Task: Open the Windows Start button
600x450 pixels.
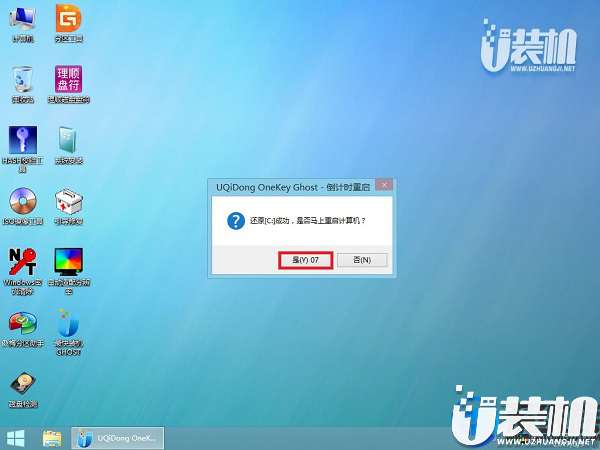Action: [16, 439]
